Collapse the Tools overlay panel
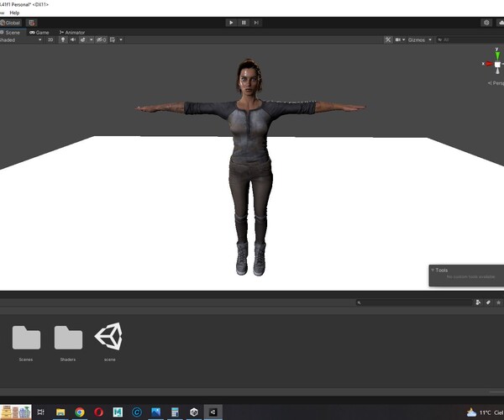Viewport: 504px width, 420px height. (433, 270)
